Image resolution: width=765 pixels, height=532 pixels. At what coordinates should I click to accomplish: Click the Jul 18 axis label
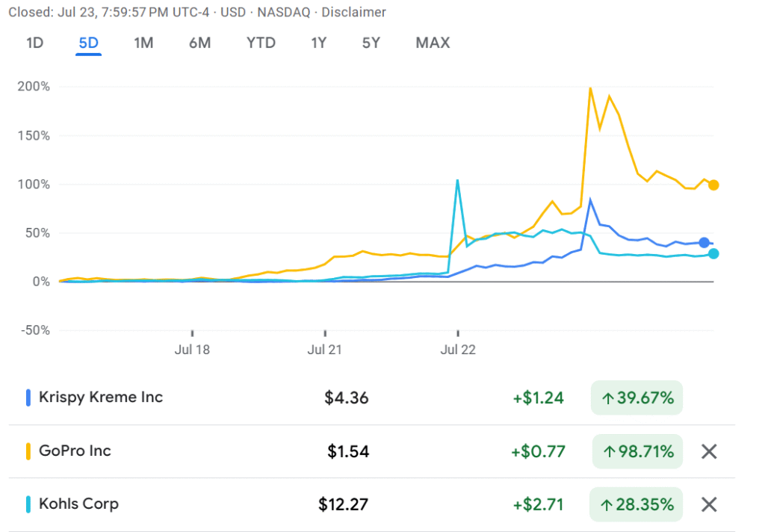192,350
